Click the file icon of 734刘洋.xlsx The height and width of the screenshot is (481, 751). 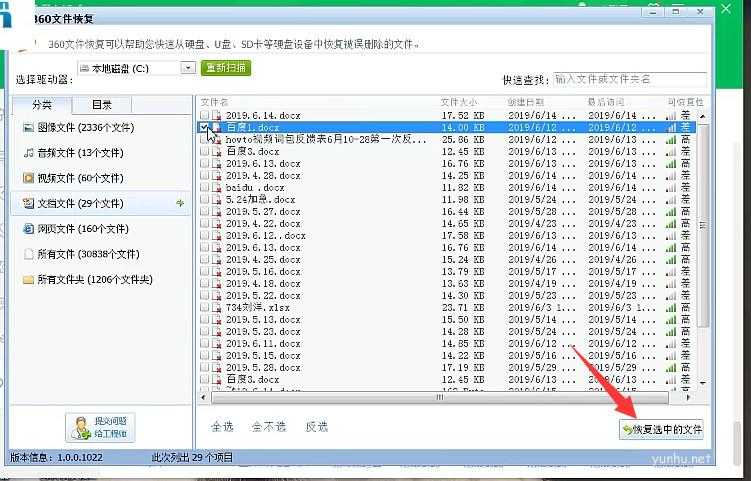coord(216,308)
